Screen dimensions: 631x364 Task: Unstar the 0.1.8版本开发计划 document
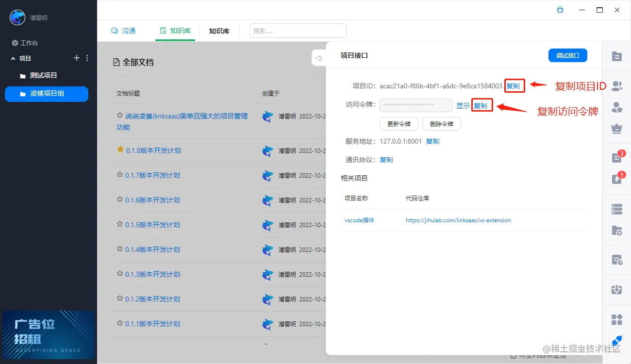(120, 149)
